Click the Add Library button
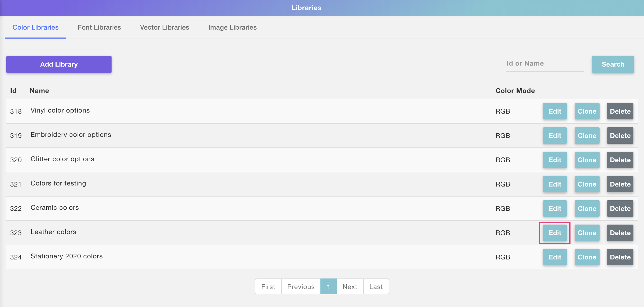The image size is (644, 307). tap(59, 64)
